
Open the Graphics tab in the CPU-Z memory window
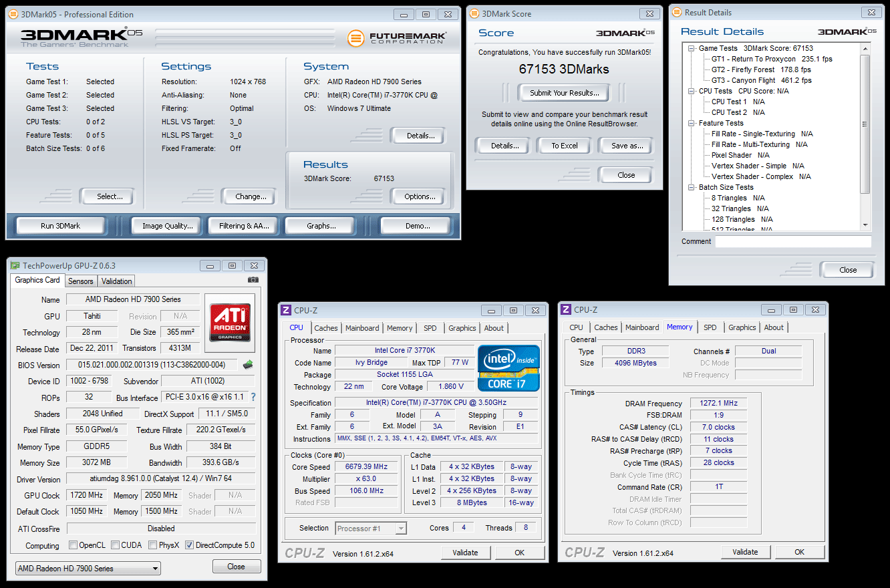[742, 327]
